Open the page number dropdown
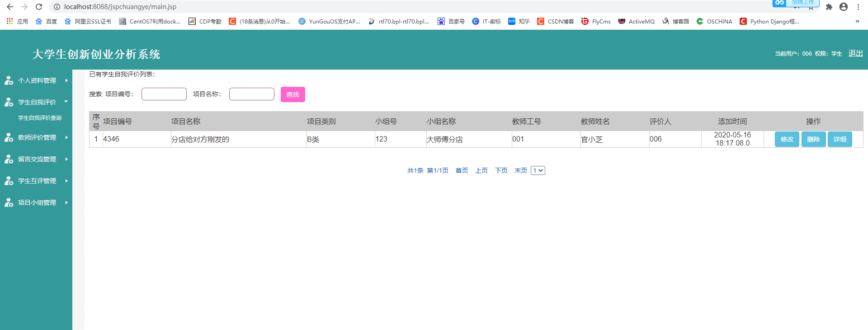Image resolution: width=868 pixels, height=330 pixels. 538,170
